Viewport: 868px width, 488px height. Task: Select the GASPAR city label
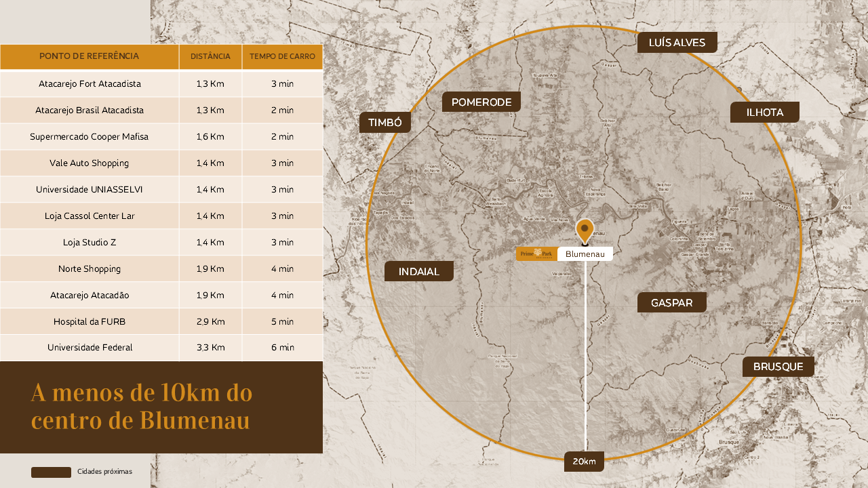pyautogui.click(x=672, y=303)
